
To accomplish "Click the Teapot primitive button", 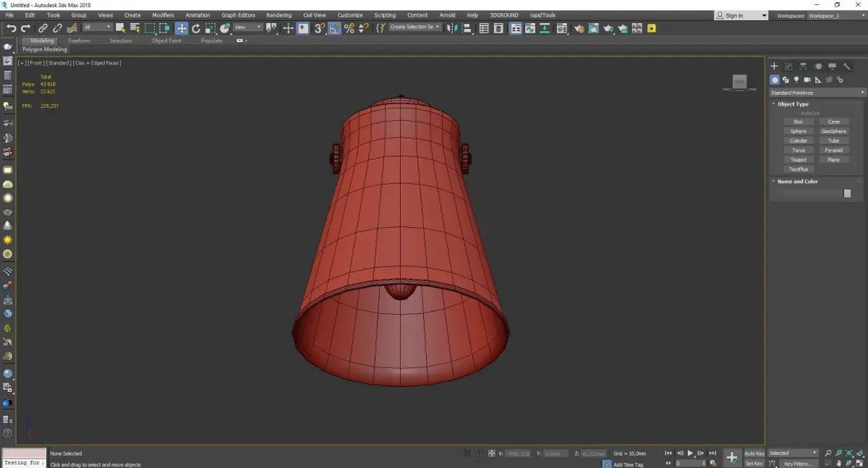I will point(798,160).
